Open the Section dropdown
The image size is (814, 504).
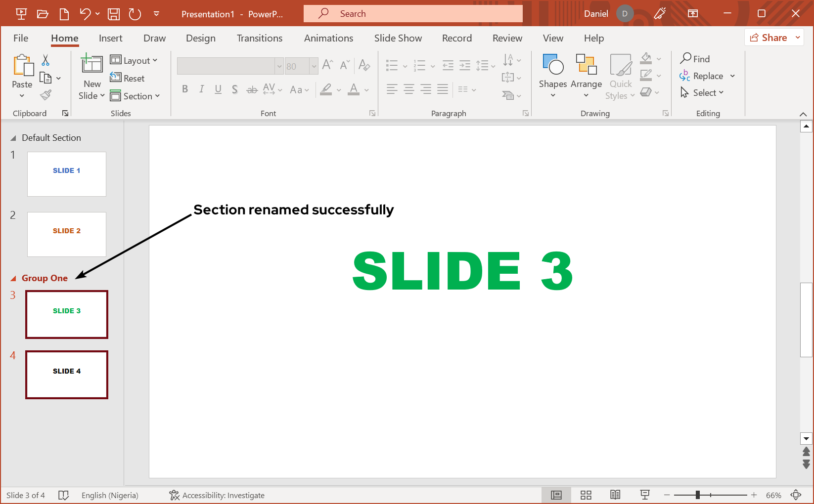click(x=136, y=96)
